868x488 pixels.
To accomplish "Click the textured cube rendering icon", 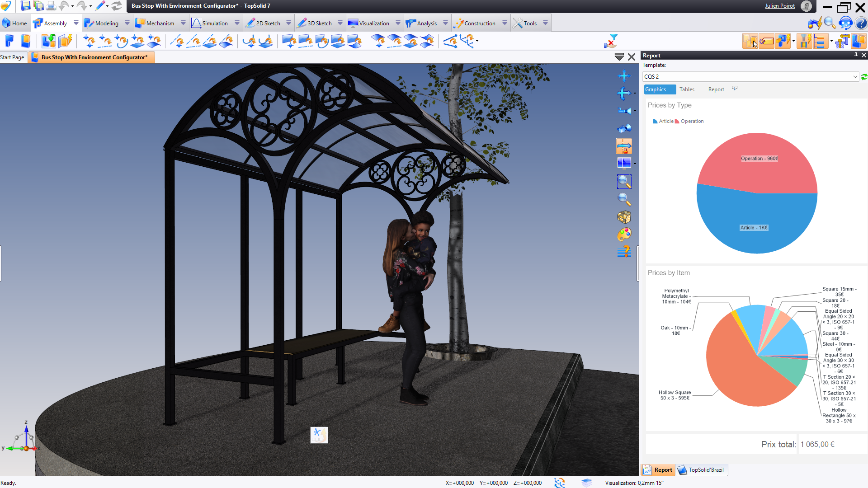I will click(624, 217).
